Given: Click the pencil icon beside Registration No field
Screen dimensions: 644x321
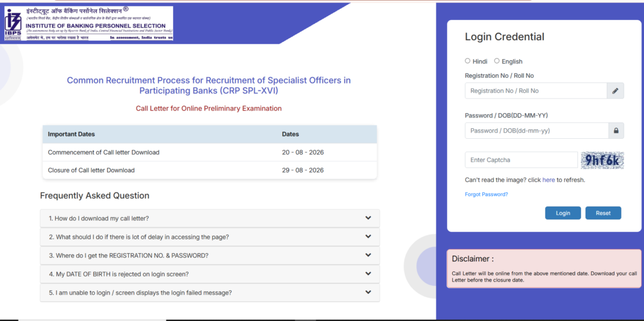Looking at the screenshot, I should (x=615, y=90).
